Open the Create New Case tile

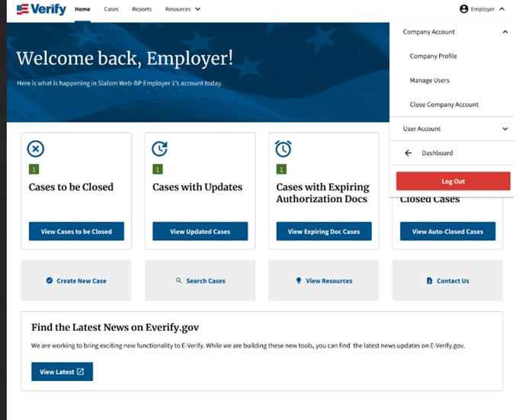(x=76, y=281)
